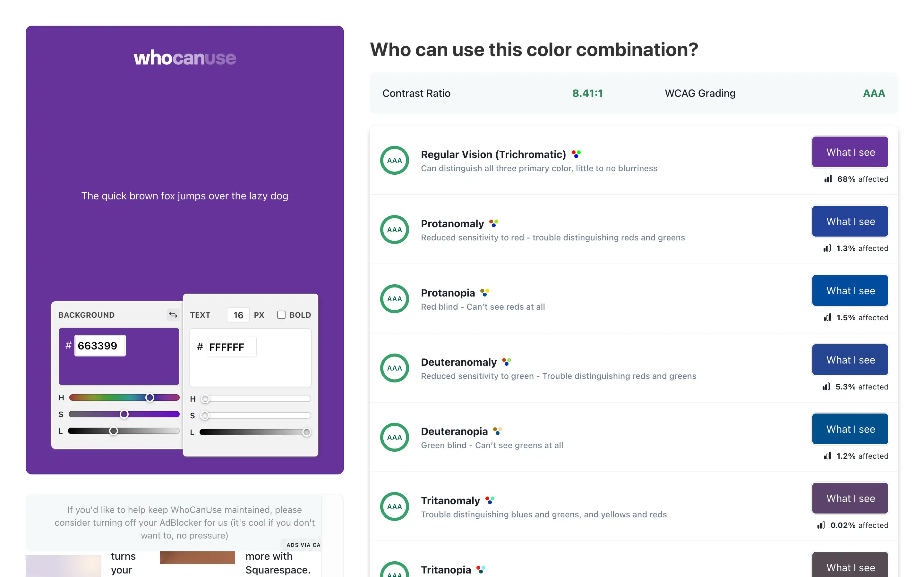Click the Tritanomaly color dots icon
This screenshot has width=924, height=577.
[490, 500]
